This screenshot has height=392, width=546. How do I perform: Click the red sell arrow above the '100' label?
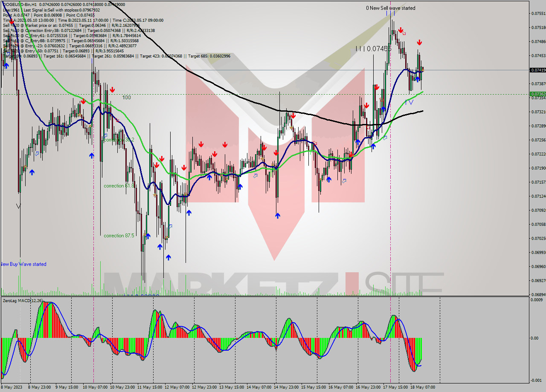click(112, 89)
